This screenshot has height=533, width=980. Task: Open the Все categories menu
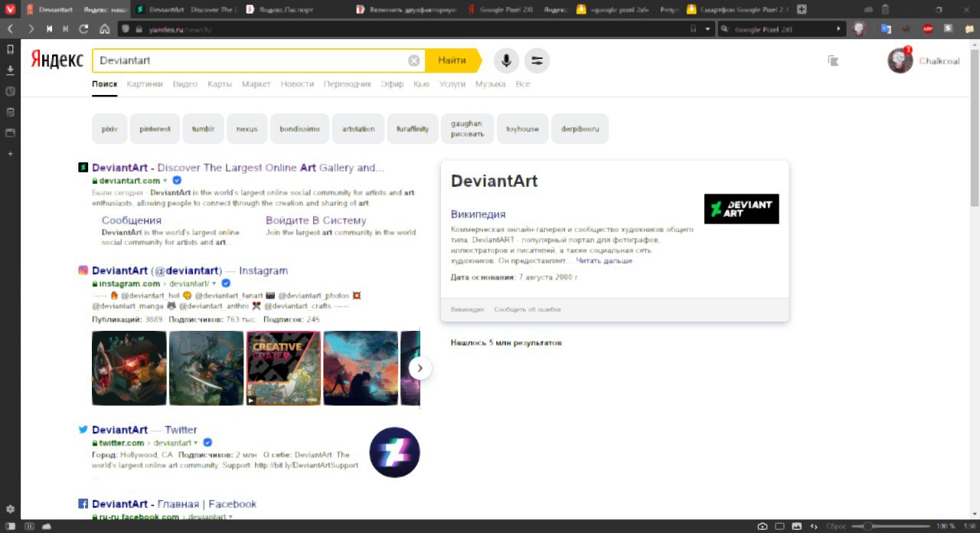[523, 84]
